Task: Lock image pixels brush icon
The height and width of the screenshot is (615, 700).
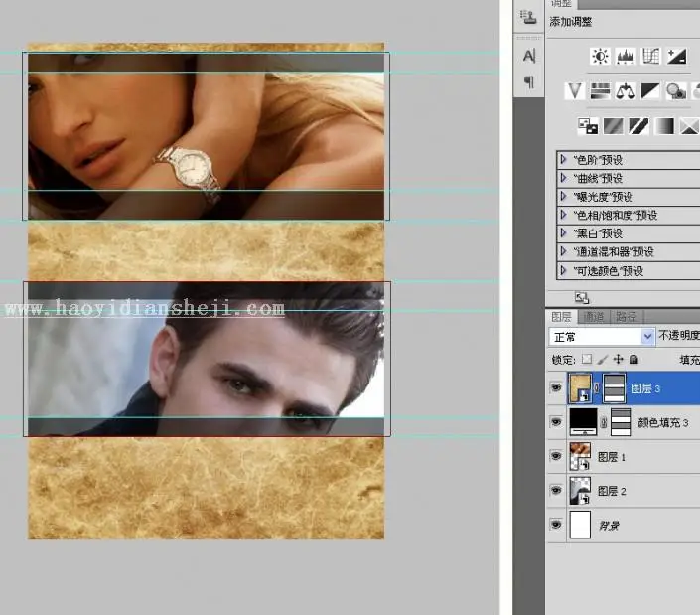Action: pyautogui.click(x=603, y=359)
